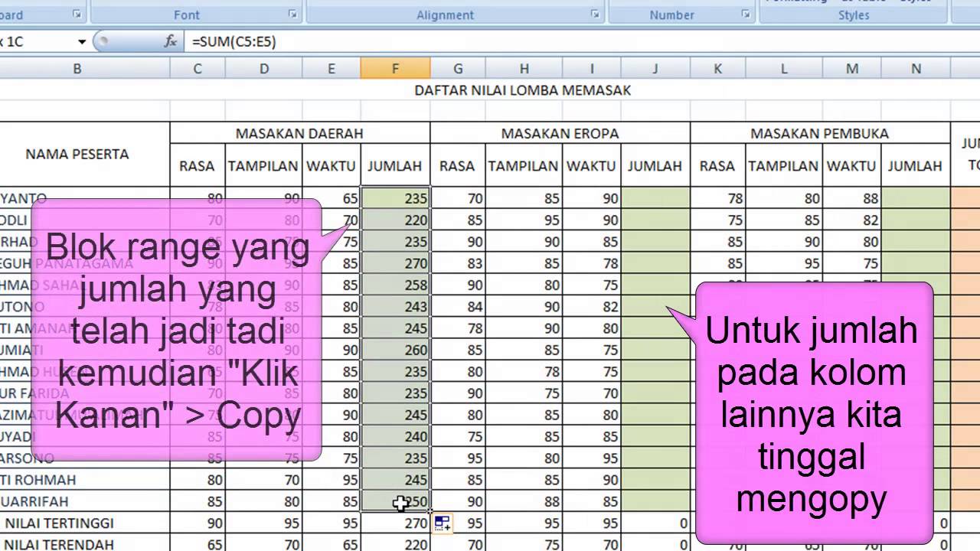The height and width of the screenshot is (551, 980).
Task: Select column E header
Action: pyautogui.click(x=332, y=69)
